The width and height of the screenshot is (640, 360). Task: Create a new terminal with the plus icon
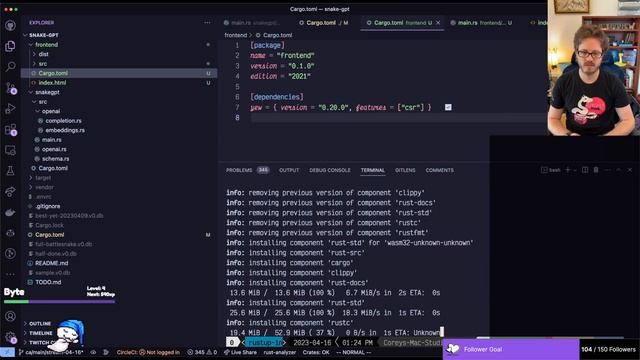pos(567,170)
